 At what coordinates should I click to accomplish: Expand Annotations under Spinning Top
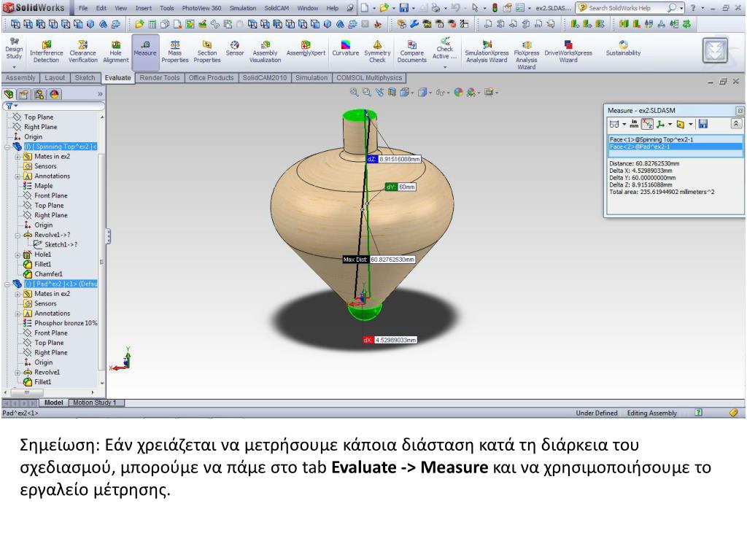click(18, 176)
